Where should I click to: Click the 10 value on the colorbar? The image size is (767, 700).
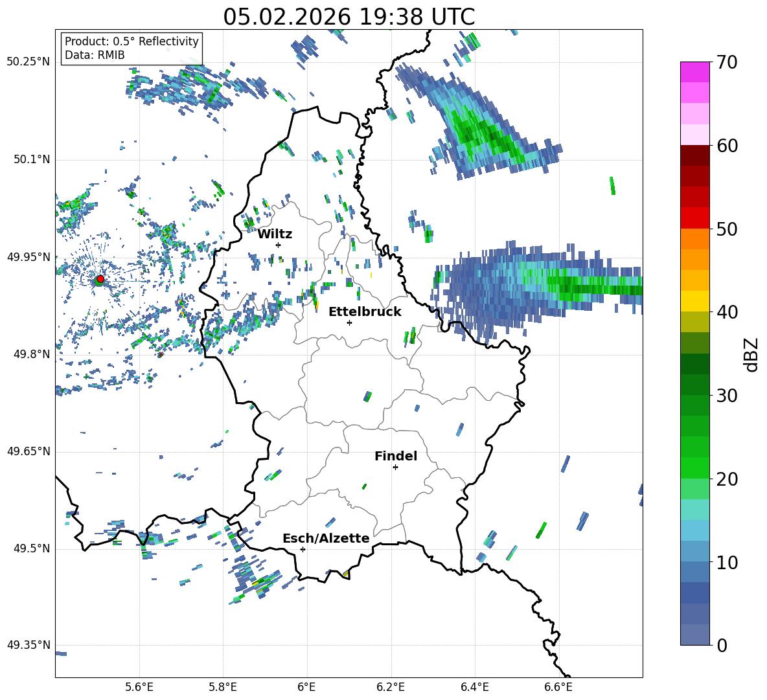pyautogui.click(x=726, y=562)
